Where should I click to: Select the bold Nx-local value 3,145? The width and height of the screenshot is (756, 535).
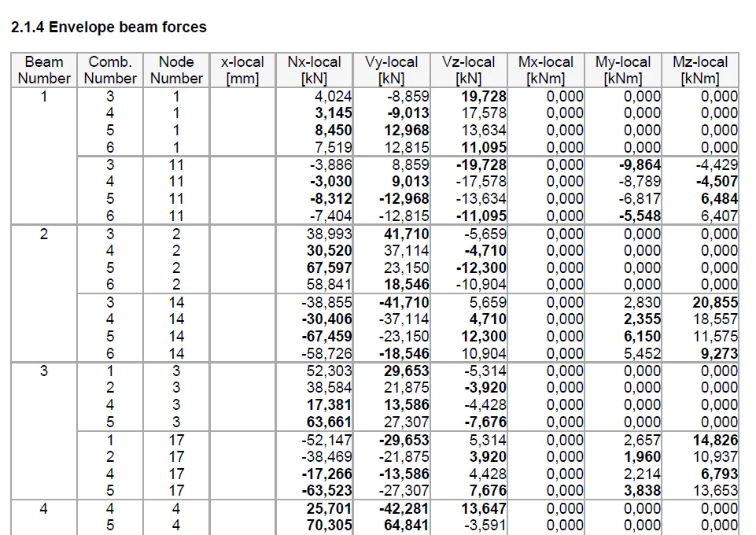coord(334,113)
